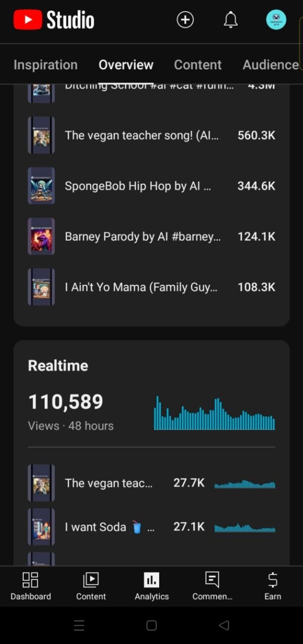
Task: Tap the Android back navigation button
Action: (x=224, y=625)
